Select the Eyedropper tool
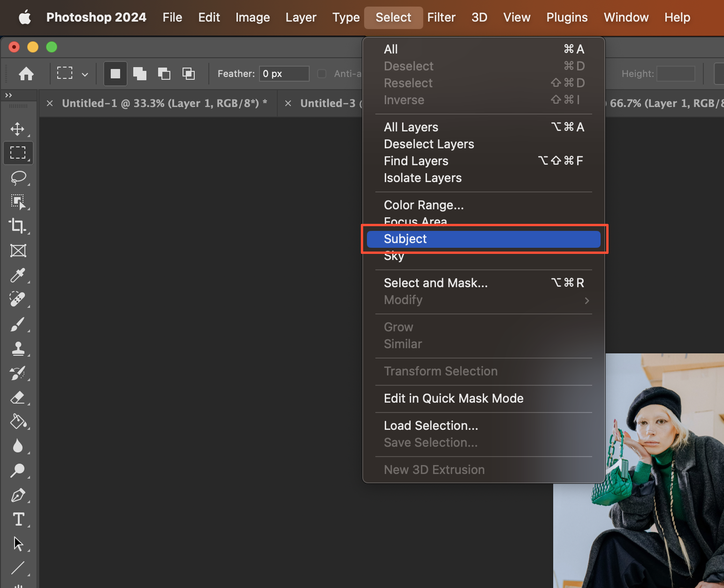The width and height of the screenshot is (724, 588). pyautogui.click(x=18, y=275)
